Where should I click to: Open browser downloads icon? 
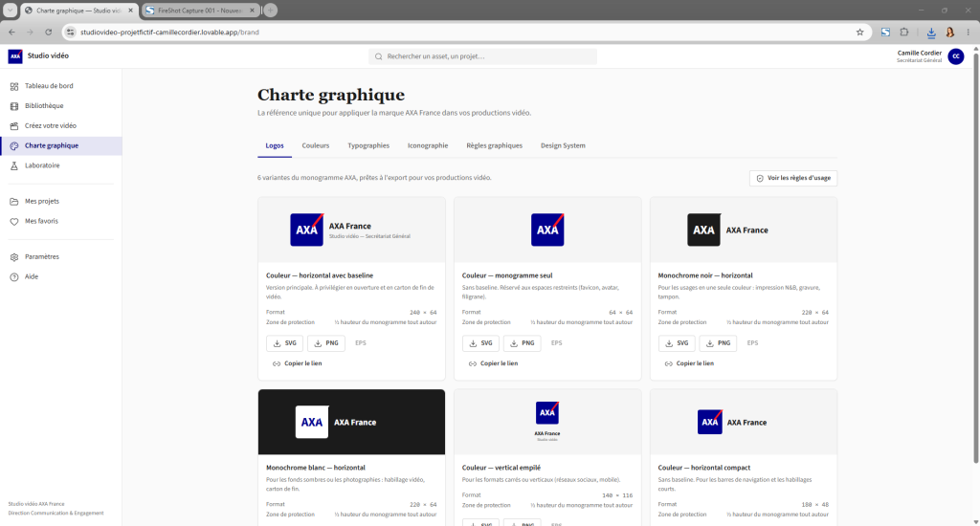tap(931, 33)
